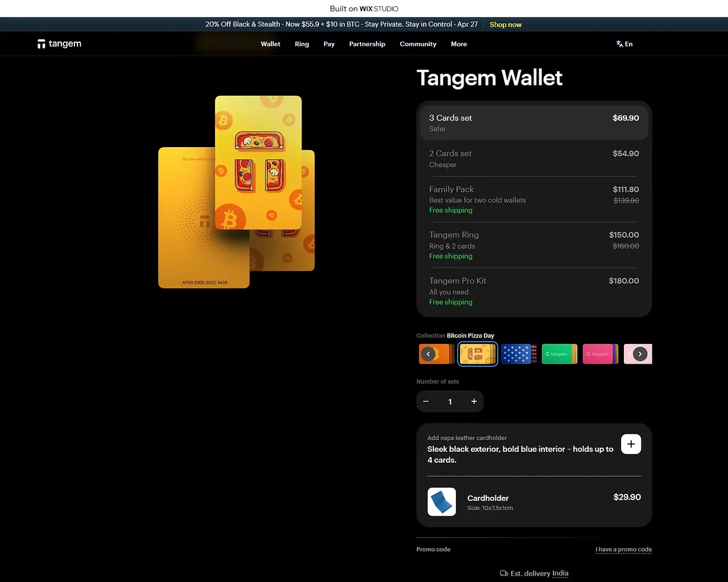This screenshot has height=582, width=728.
Task: Click the India delivery country link
Action: pyautogui.click(x=560, y=573)
